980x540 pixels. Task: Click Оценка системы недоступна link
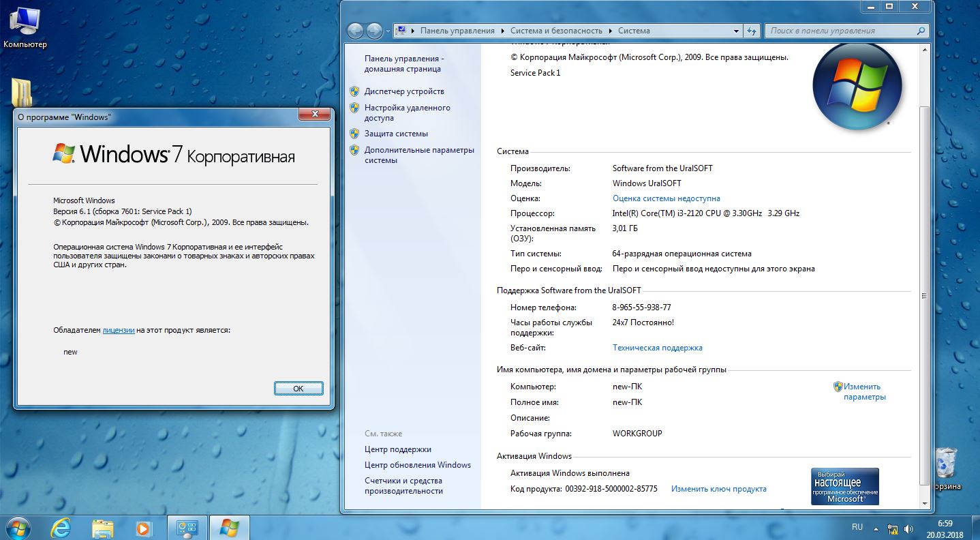[x=666, y=198]
